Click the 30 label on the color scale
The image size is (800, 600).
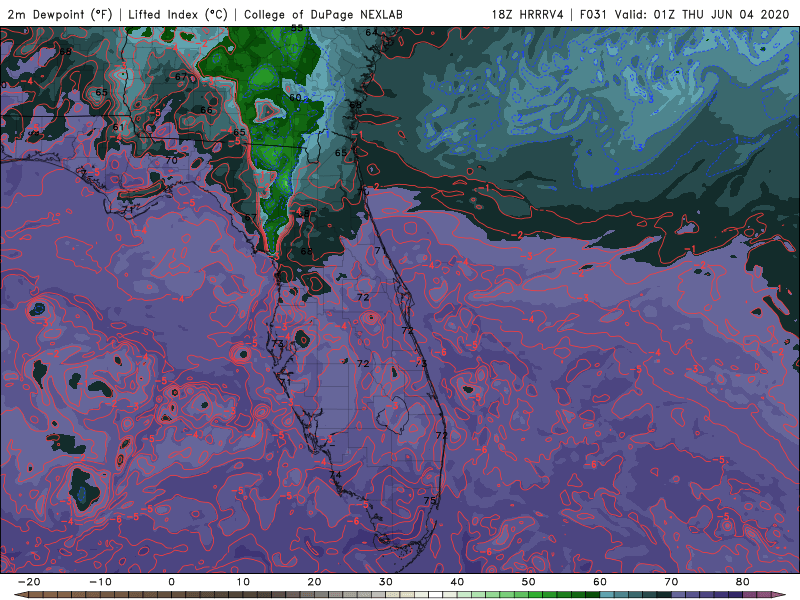point(386,582)
